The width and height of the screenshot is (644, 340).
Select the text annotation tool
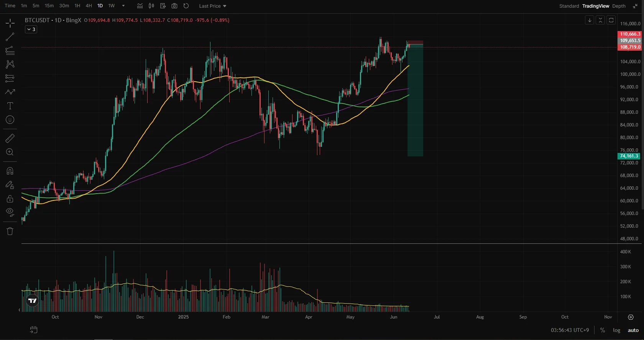tap(10, 106)
